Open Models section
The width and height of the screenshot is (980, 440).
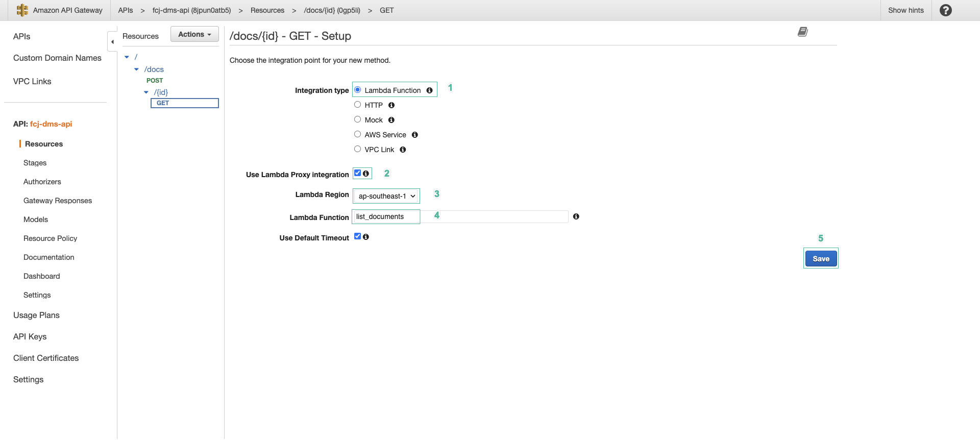coord(36,219)
